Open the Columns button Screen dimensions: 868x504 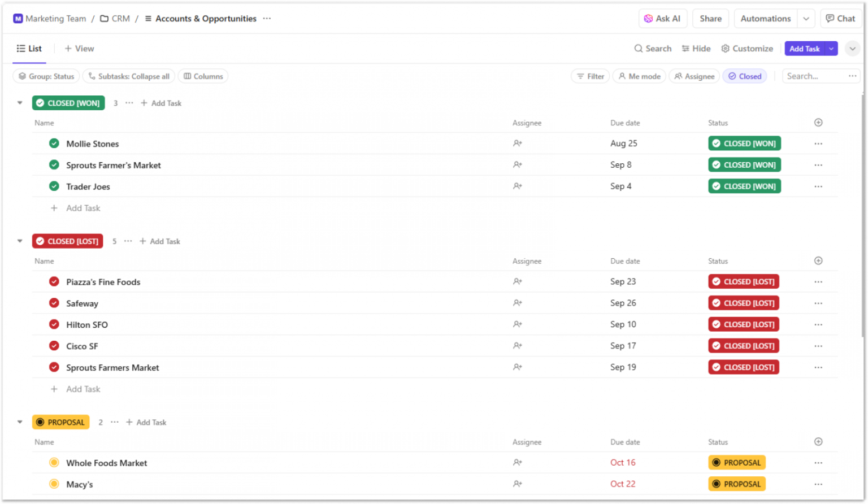point(203,76)
